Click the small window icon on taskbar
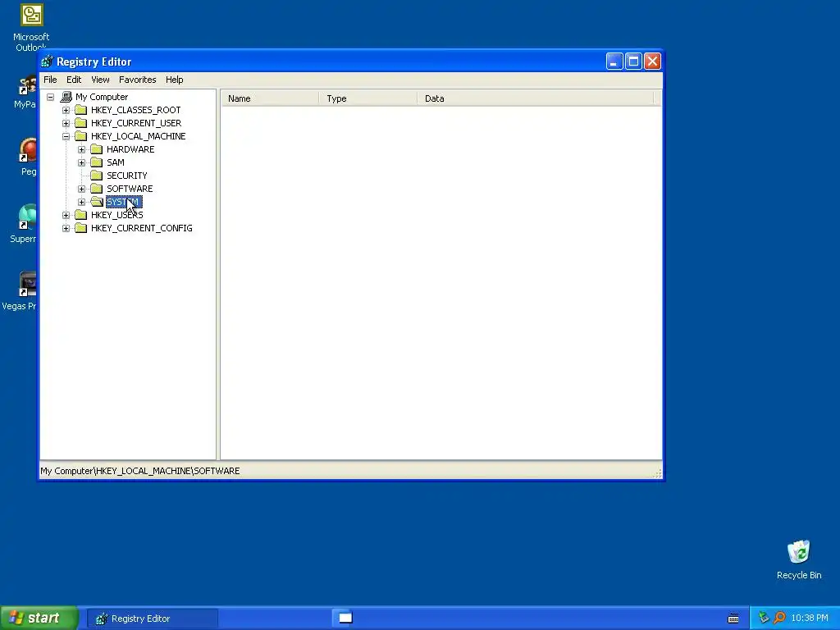 tap(345, 618)
